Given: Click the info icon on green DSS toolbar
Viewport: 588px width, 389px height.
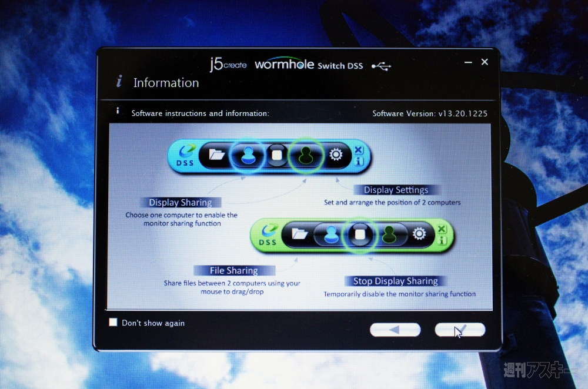Looking at the screenshot, I should pos(442,240).
